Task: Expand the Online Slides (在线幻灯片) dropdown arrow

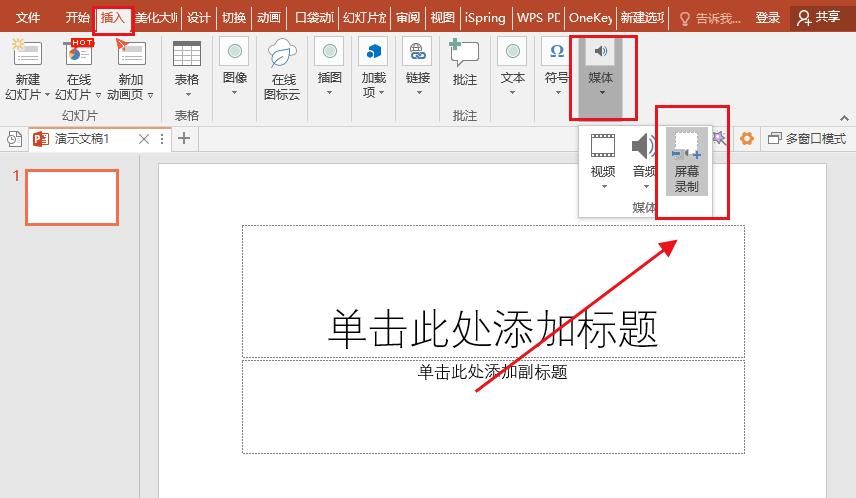Action: (98, 95)
